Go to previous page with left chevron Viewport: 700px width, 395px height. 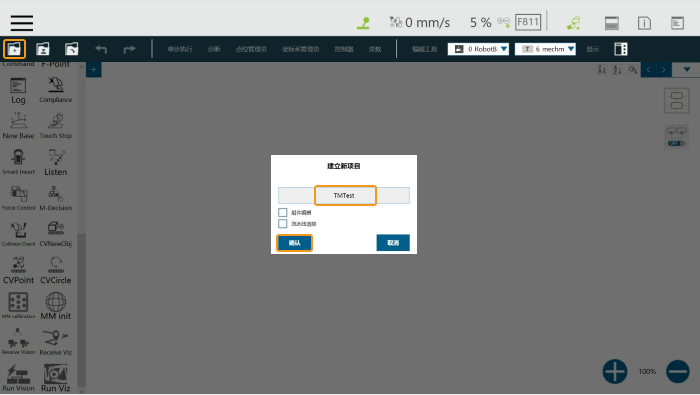[648, 70]
